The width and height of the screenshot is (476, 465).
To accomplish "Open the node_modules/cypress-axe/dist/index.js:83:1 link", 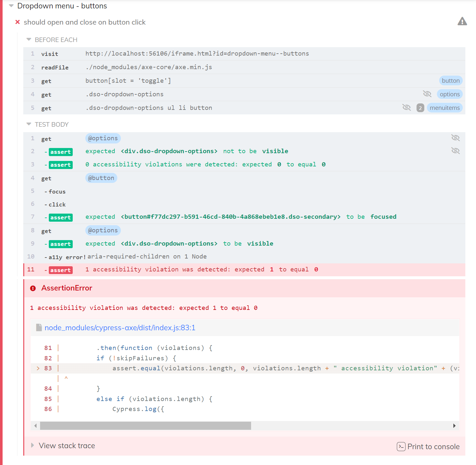I will [x=120, y=328].
